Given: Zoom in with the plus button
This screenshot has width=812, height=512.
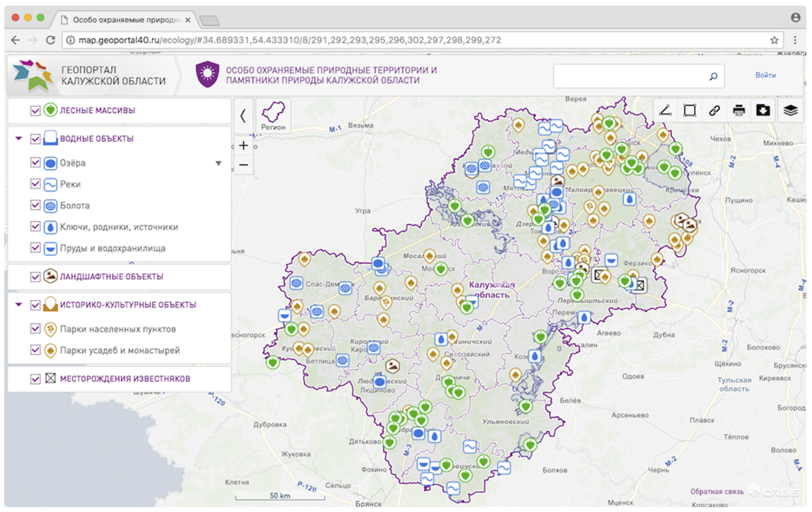Looking at the screenshot, I should point(244,145).
